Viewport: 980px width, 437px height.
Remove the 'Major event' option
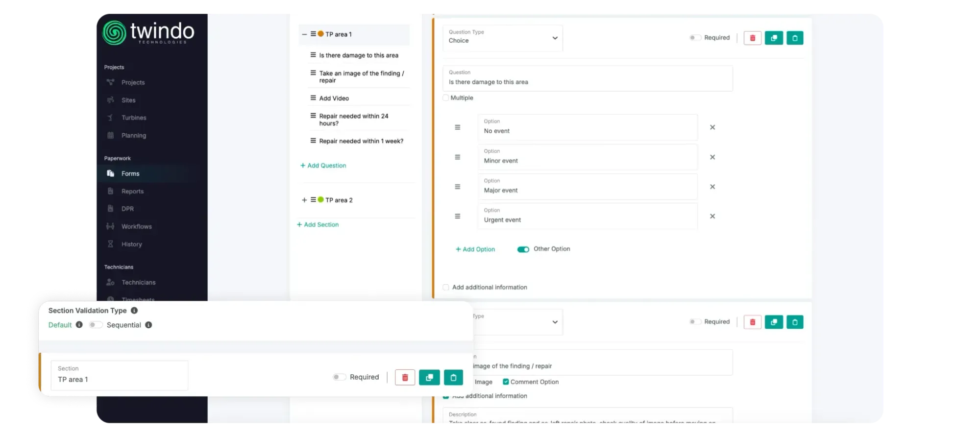[712, 187]
